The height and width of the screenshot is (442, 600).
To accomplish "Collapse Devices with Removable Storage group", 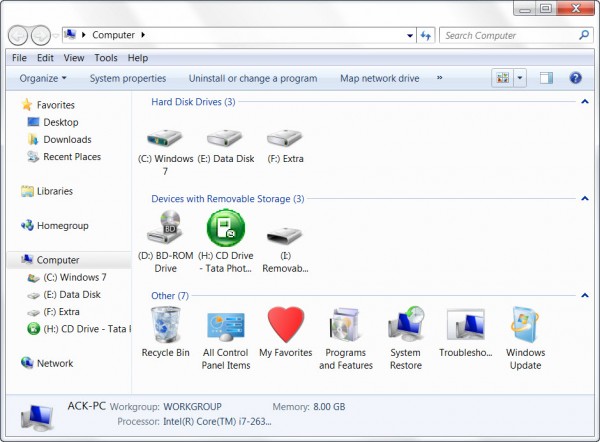I will (584, 198).
